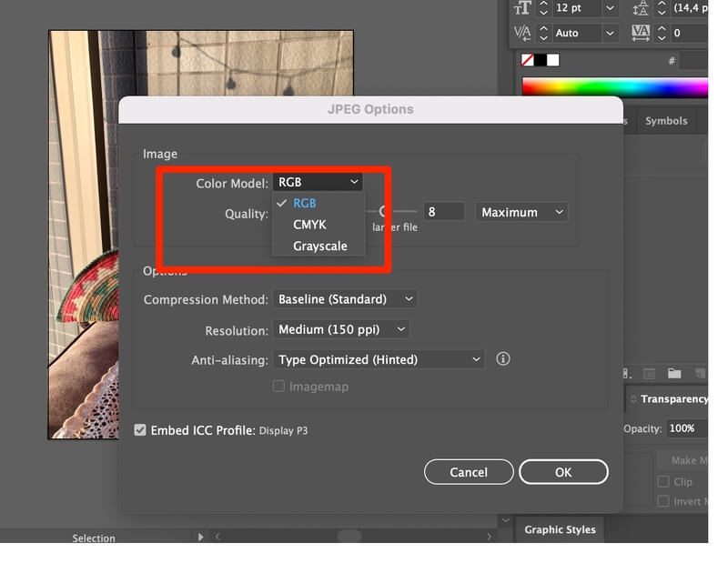728x563 pixels.
Task: Select Grayscale from the Color Model dropdown
Action: pos(319,246)
